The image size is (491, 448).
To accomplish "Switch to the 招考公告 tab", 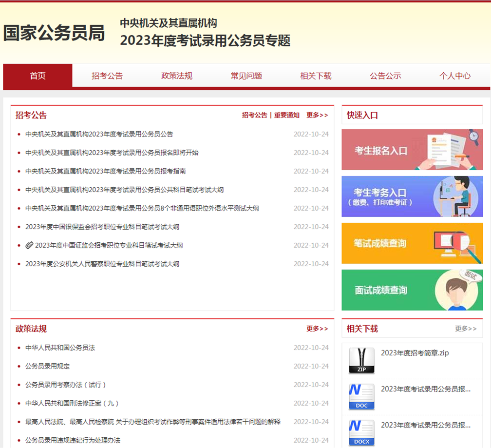I will click(108, 76).
